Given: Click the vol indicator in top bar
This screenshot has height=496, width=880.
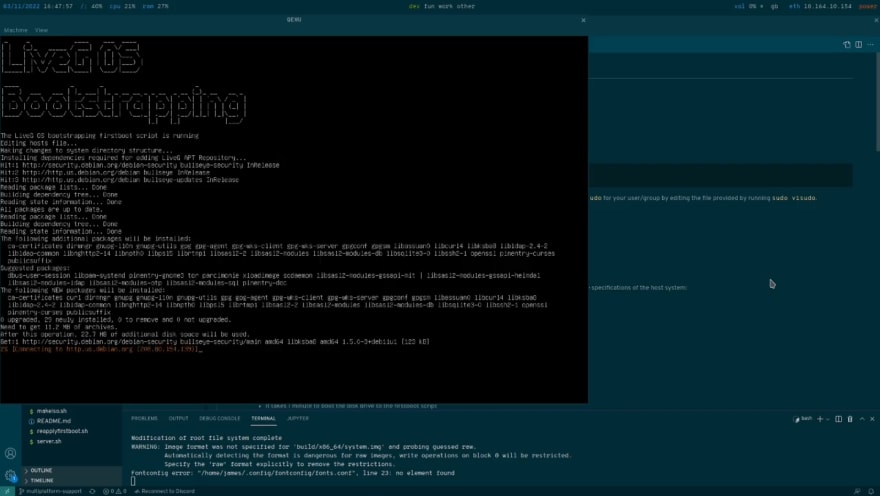Looking at the screenshot, I should pyautogui.click(x=749, y=6).
